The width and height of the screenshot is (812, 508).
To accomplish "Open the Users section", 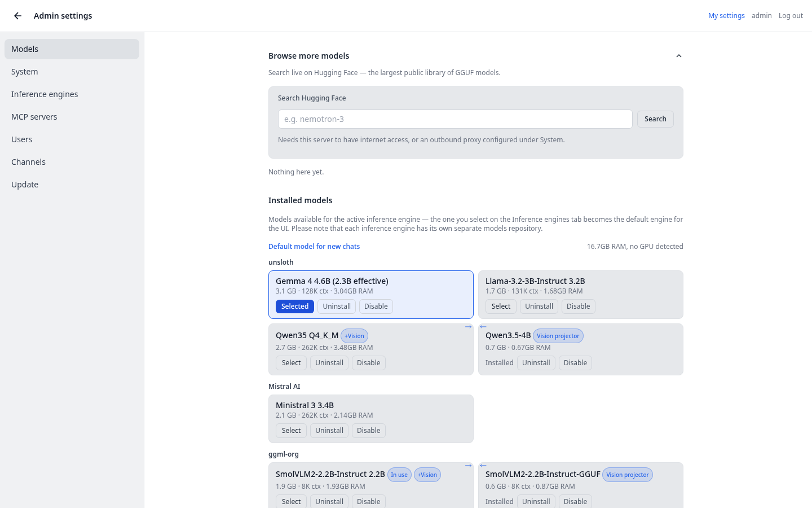I will (72, 139).
